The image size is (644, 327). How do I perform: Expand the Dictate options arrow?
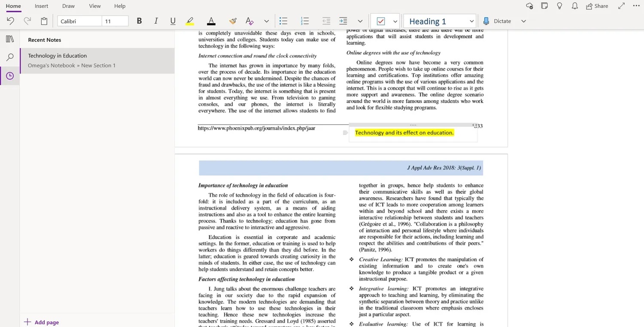(523, 21)
